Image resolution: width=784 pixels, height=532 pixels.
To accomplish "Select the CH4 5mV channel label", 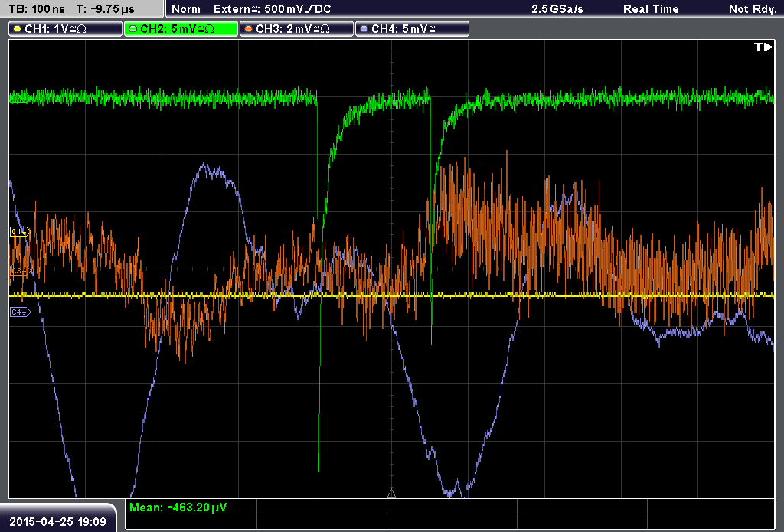I will [x=412, y=29].
